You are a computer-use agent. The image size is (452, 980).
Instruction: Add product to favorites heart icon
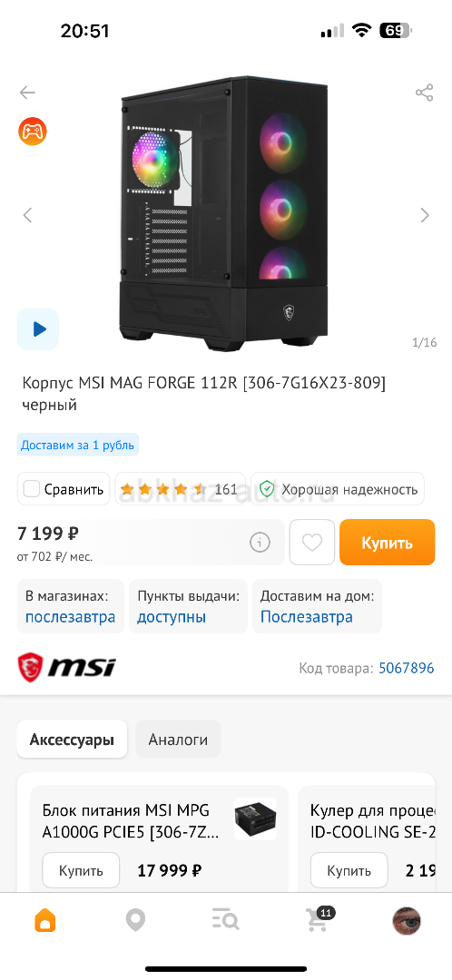pyautogui.click(x=312, y=543)
